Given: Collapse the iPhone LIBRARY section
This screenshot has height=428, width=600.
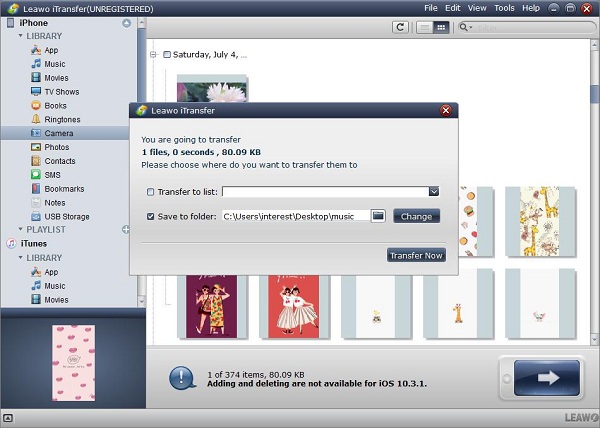Looking at the screenshot, I should 21,35.
